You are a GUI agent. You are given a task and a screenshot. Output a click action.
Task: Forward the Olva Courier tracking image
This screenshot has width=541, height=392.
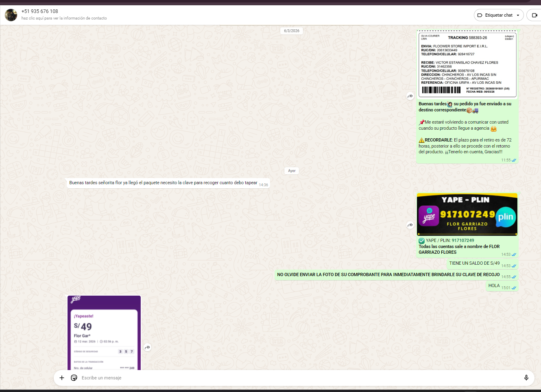[410, 96]
